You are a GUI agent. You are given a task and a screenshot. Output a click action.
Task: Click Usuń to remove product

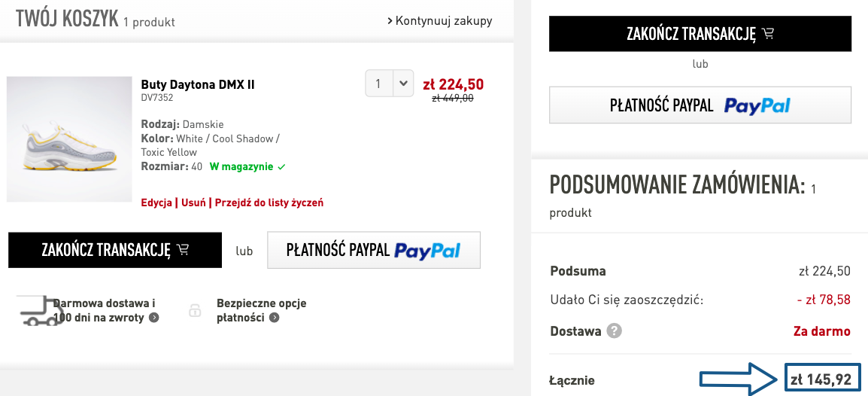(193, 203)
